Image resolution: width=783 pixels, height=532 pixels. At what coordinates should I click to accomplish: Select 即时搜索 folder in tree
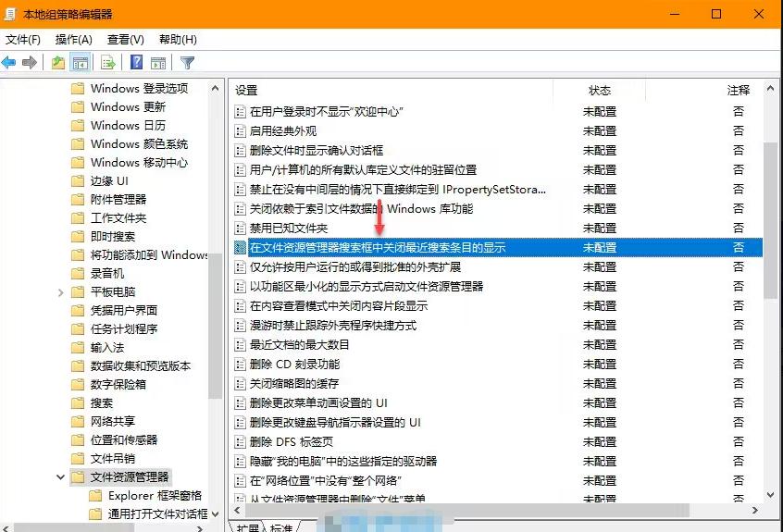[113, 237]
